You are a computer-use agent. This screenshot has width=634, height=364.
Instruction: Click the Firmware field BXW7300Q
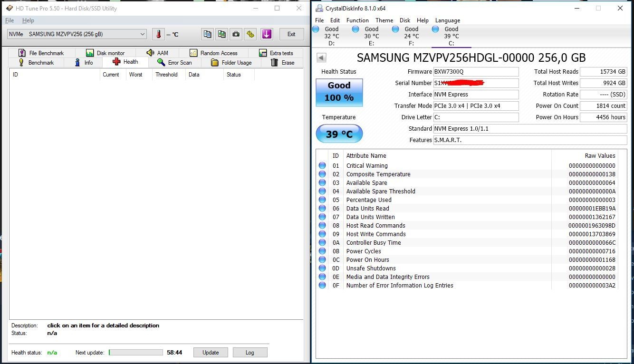(x=476, y=72)
